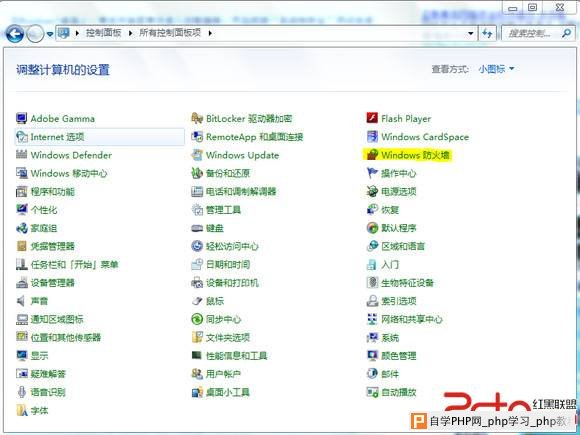Click the 凭据管理器 icon
This screenshot has height=435, width=580.
click(21, 246)
